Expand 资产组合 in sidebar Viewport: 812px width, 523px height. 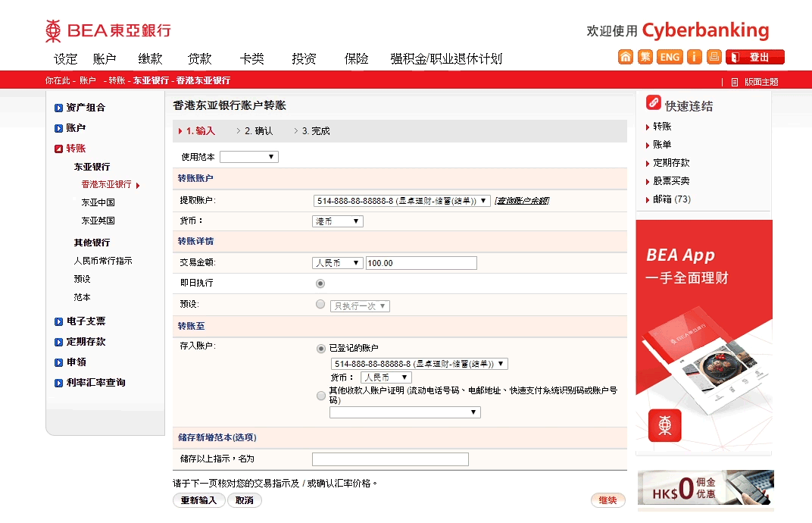[86, 108]
